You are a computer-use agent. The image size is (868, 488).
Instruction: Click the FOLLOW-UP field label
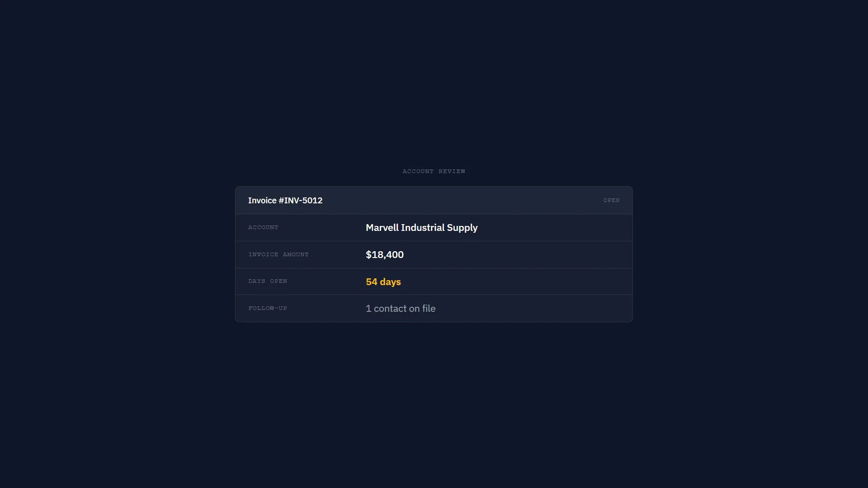click(x=268, y=308)
